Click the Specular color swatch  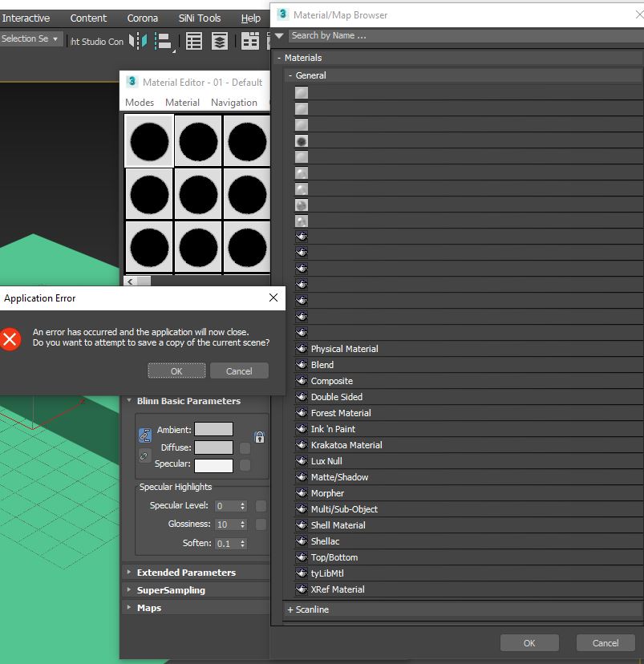[213, 465]
